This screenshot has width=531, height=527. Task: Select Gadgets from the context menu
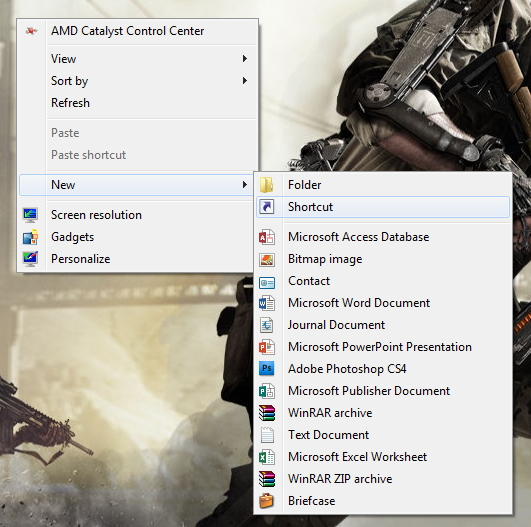tap(137, 237)
